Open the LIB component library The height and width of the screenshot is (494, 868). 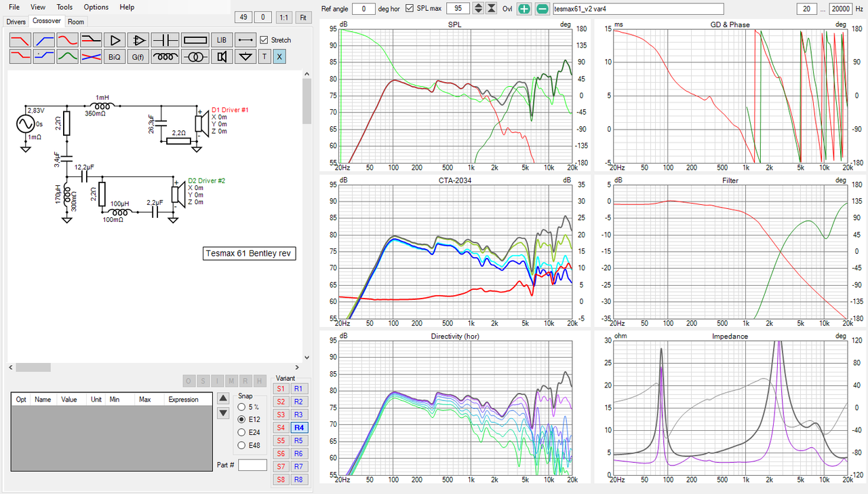tap(222, 40)
